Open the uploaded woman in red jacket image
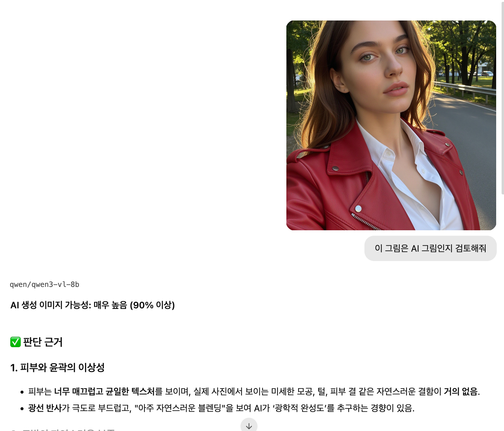 [x=391, y=125]
